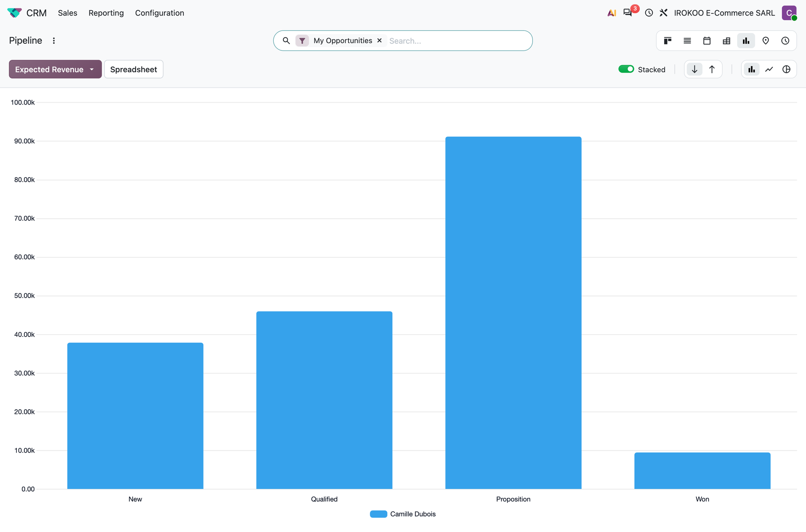Screen dimensions: 806x532
Task: Go to the CRM main menu
Action: (x=37, y=13)
